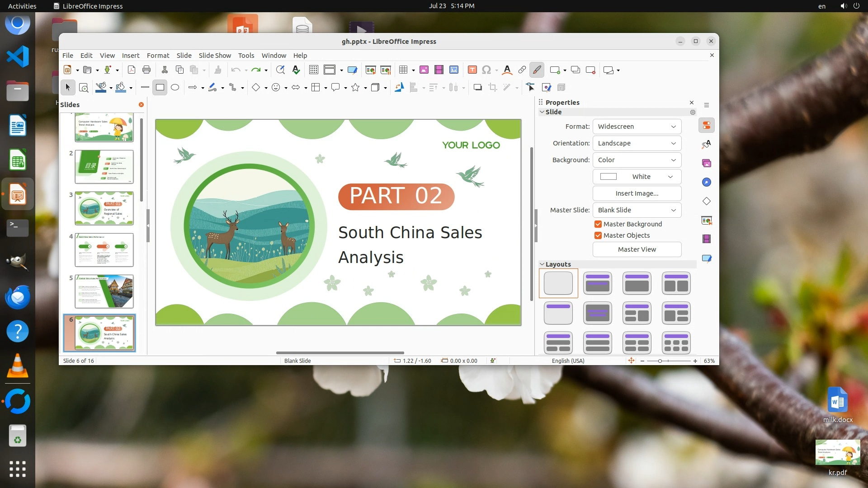
Task: Open the Master Slide dropdown
Action: (637, 210)
